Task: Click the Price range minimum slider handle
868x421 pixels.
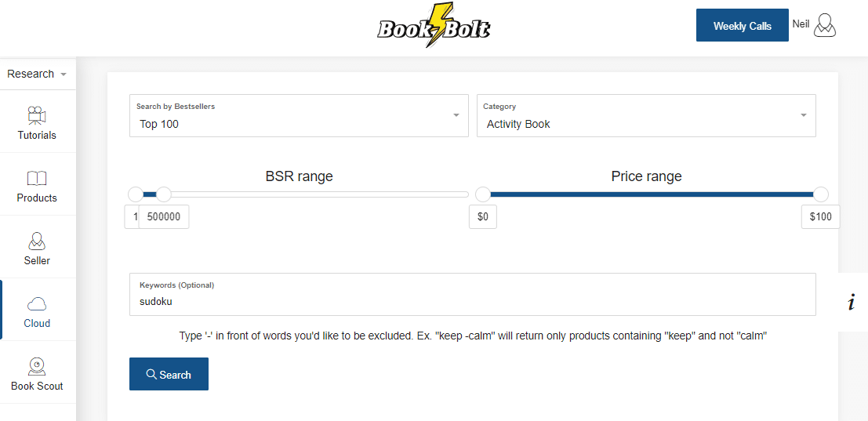Action: coord(483,194)
